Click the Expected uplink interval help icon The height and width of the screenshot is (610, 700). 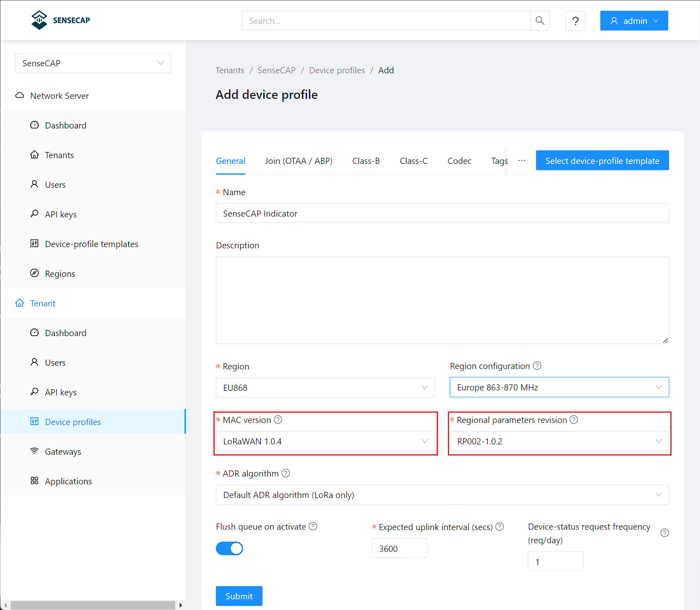500,527
